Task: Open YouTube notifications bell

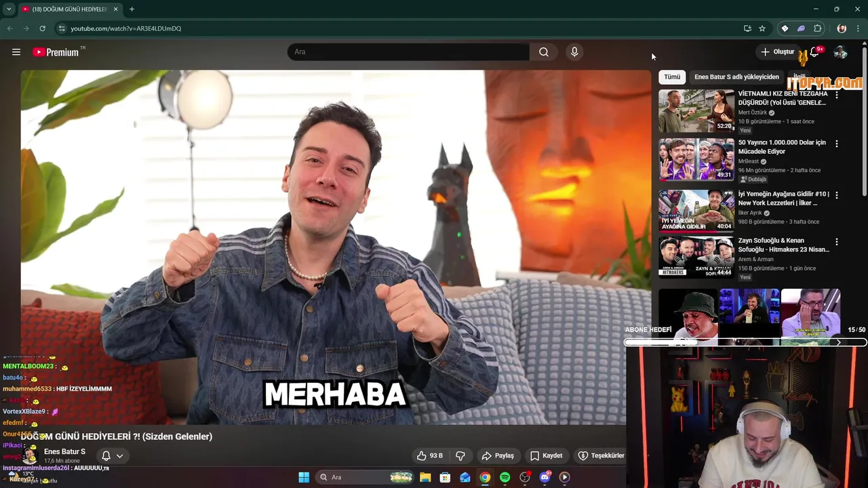Action: pyautogui.click(x=814, y=52)
